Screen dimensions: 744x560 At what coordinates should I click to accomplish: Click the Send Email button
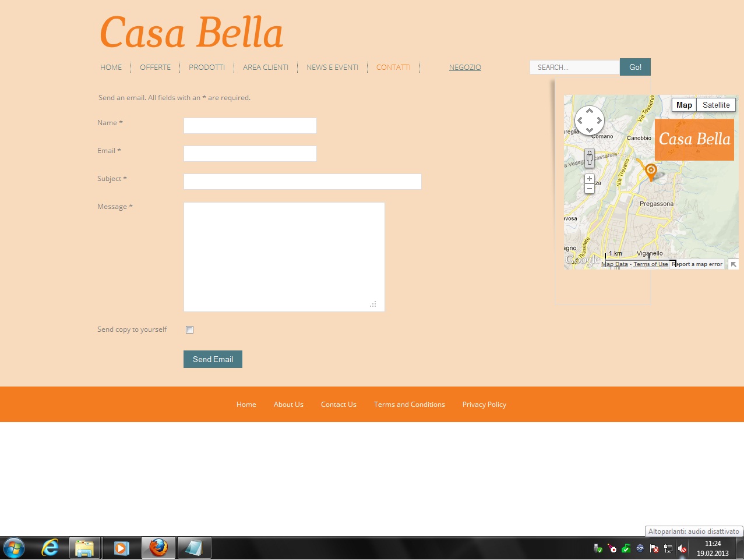pos(213,359)
